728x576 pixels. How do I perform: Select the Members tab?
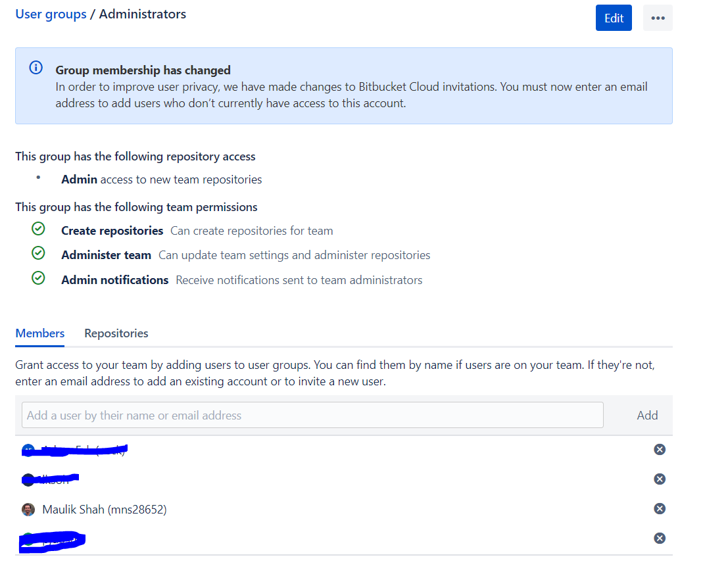pos(40,333)
